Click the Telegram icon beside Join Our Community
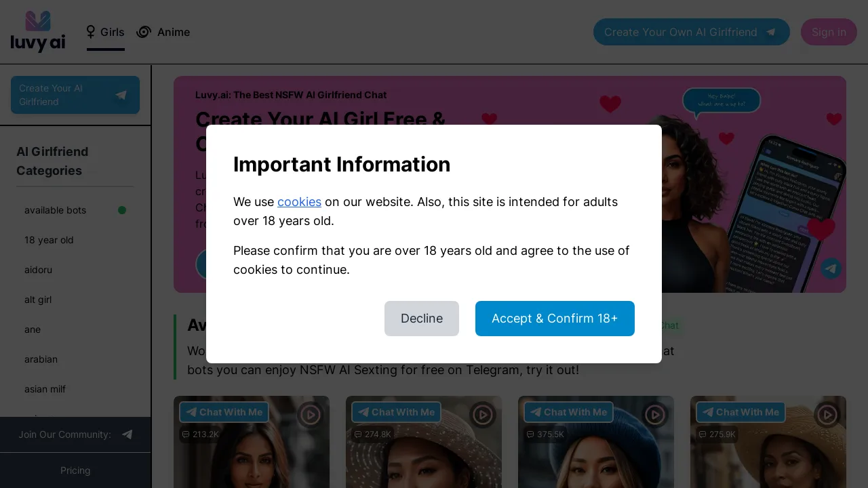868x488 pixels. [127, 434]
